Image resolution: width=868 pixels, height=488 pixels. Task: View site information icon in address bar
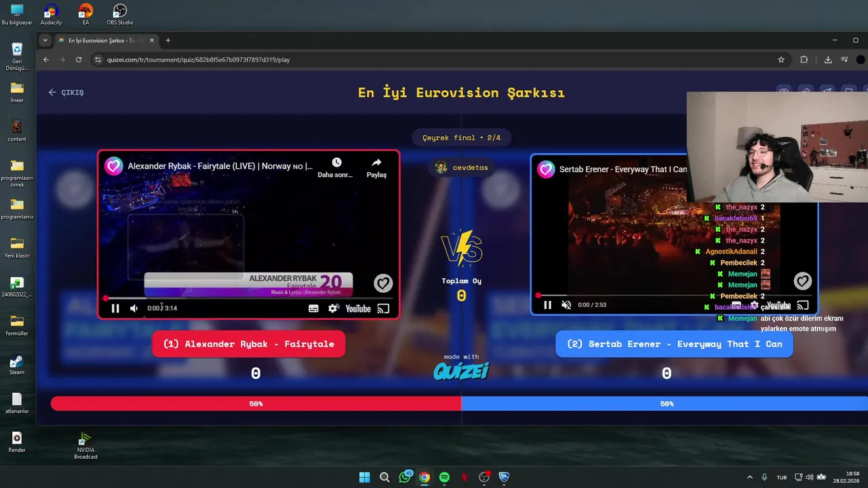point(98,60)
